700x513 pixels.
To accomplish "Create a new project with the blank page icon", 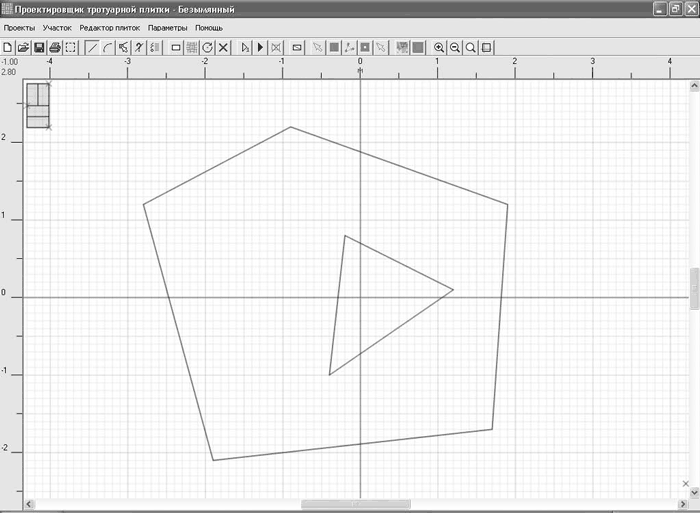I will (8, 47).
